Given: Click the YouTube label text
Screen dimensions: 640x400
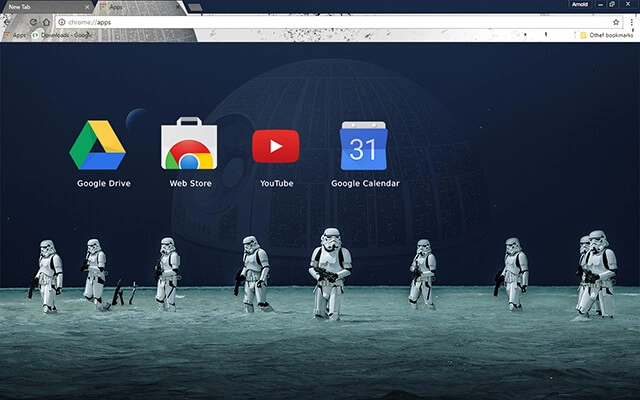Looking at the screenshot, I should 277,183.
